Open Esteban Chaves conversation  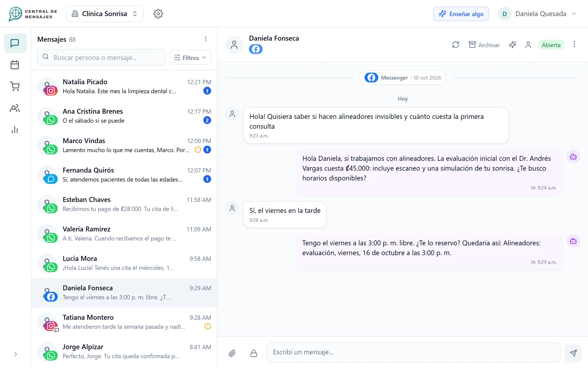tap(124, 204)
